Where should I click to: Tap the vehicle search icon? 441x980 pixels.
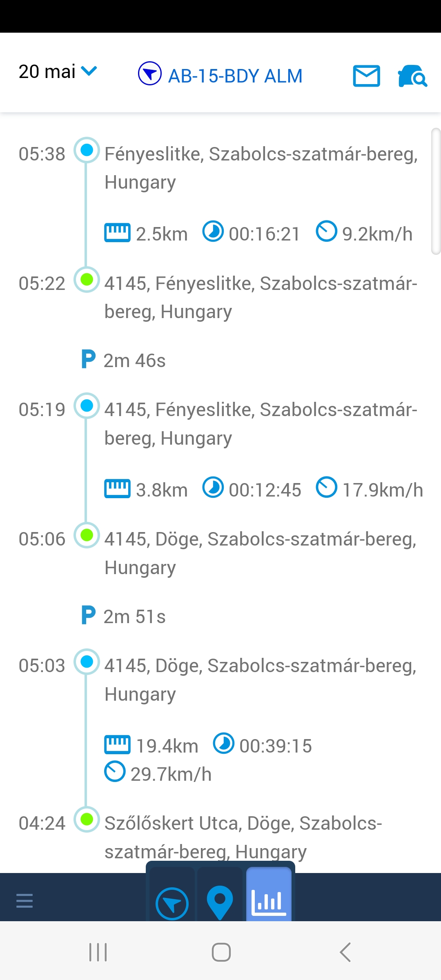412,76
